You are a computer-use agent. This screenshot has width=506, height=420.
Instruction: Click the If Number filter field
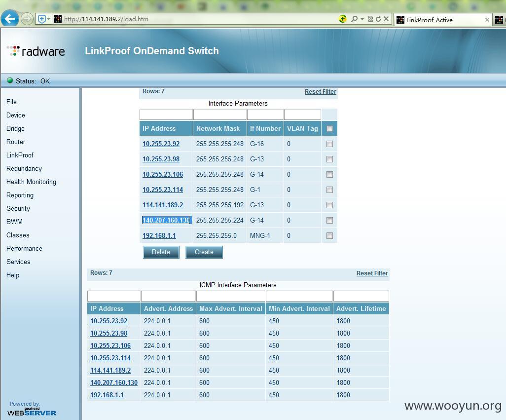[265, 115]
